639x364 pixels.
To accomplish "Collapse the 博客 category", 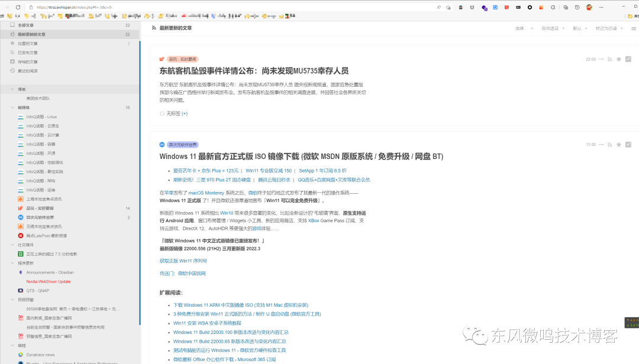I will (12, 89).
